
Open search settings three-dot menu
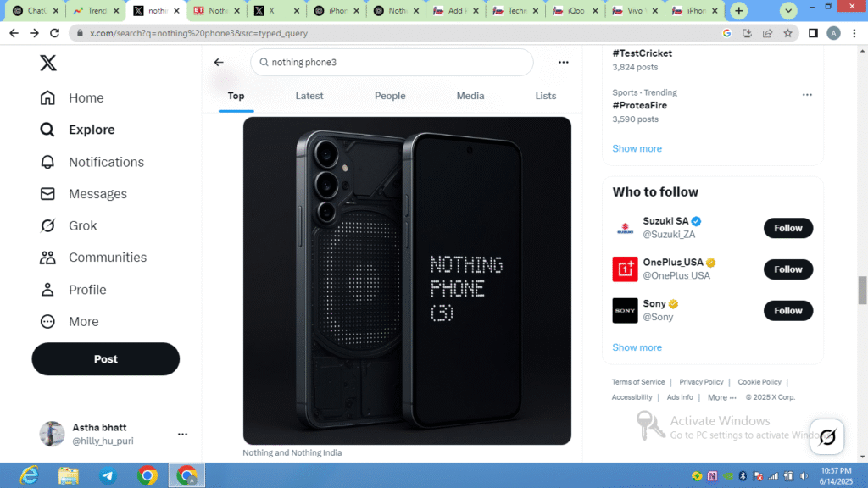[564, 62]
